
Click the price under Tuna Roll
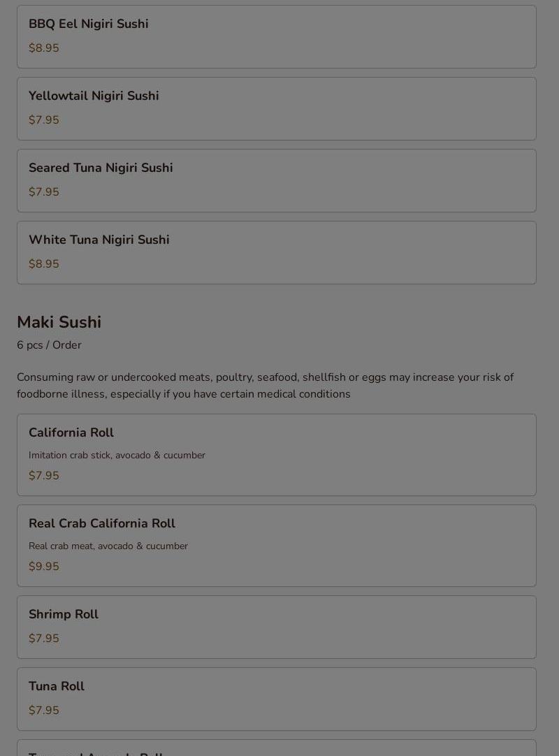pyautogui.click(x=44, y=711)
